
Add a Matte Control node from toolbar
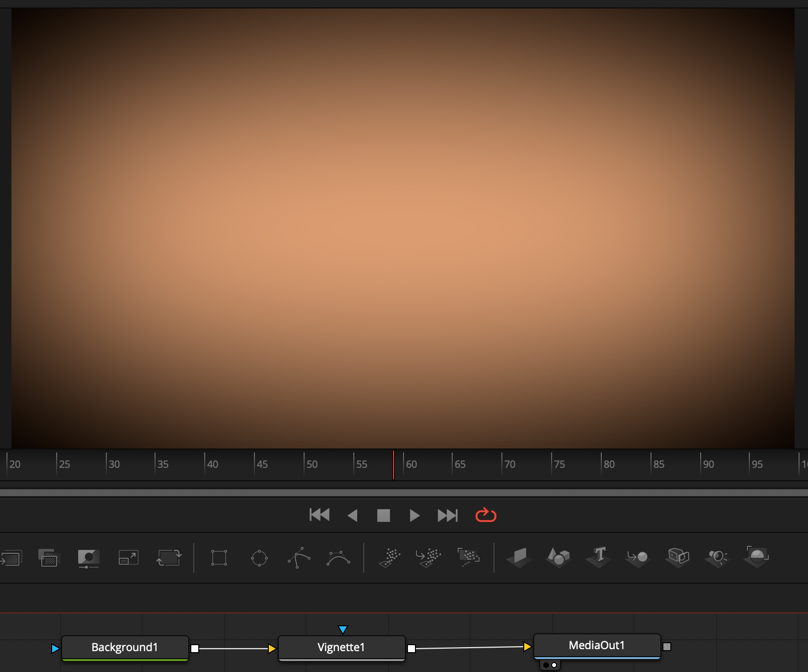click(x=89, y=558)
